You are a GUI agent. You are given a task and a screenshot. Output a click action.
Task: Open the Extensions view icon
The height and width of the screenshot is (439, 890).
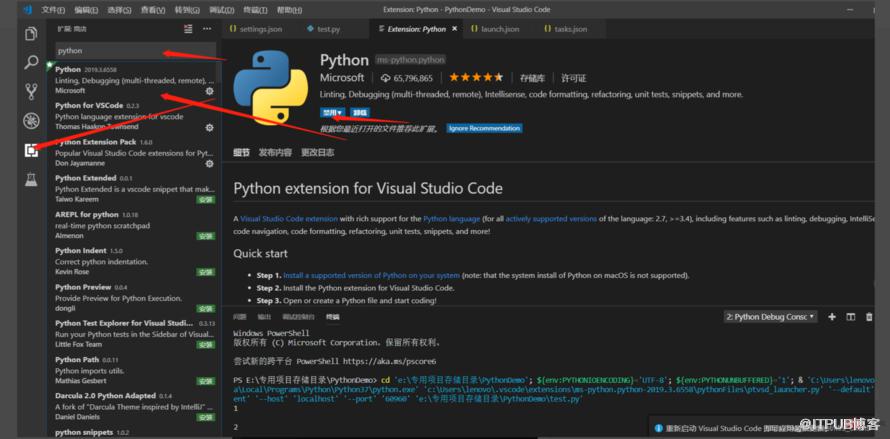[31, 150]
